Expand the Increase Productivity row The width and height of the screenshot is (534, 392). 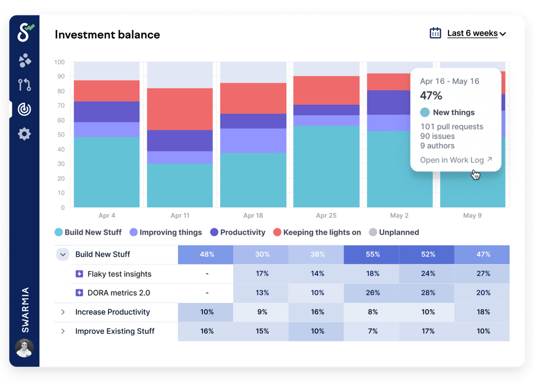click(x=62, y=312)
